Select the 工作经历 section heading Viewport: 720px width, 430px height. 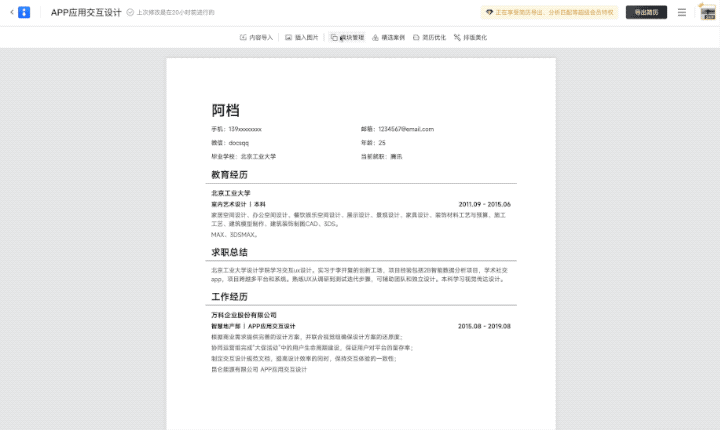[x=230, y=297]
